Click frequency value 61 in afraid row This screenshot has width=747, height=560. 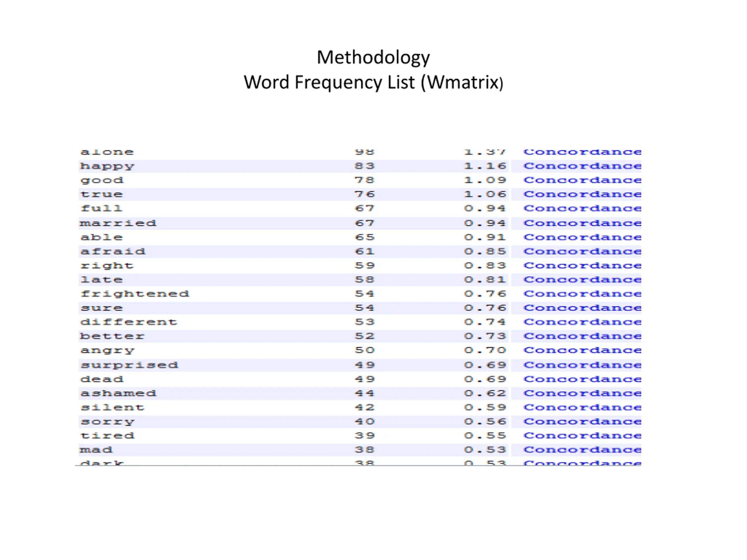[x=365, y=252]
